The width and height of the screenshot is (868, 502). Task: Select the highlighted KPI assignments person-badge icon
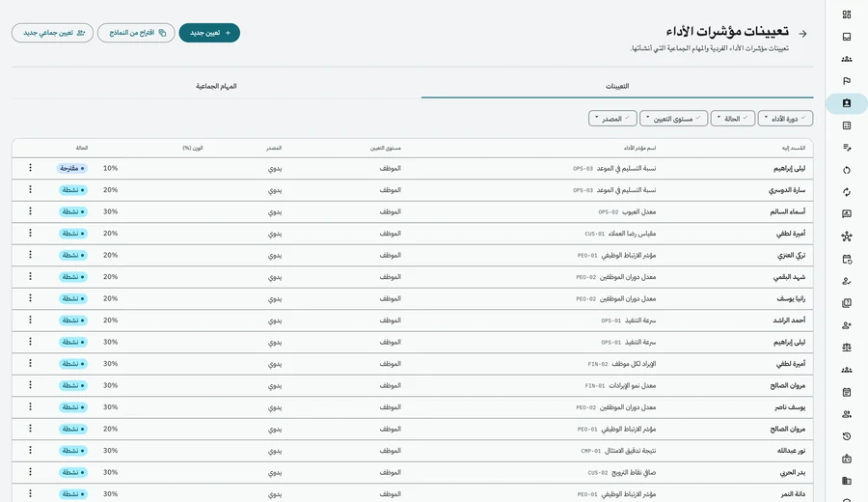click(x=847, y=103)
